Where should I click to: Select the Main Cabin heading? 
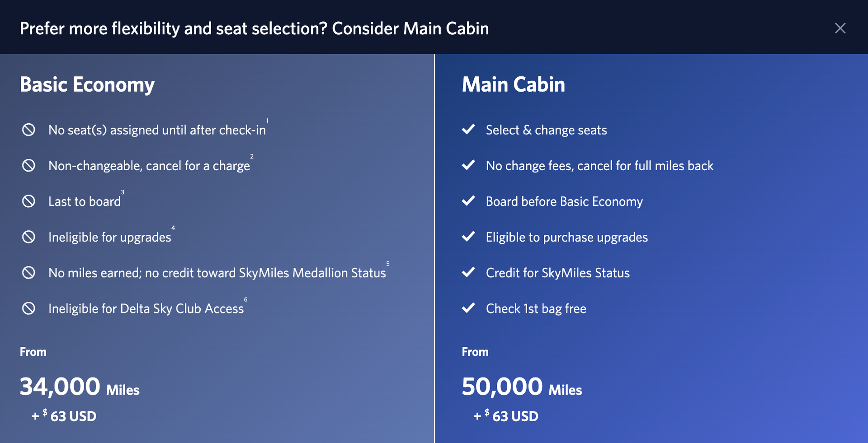coord(513,84)
